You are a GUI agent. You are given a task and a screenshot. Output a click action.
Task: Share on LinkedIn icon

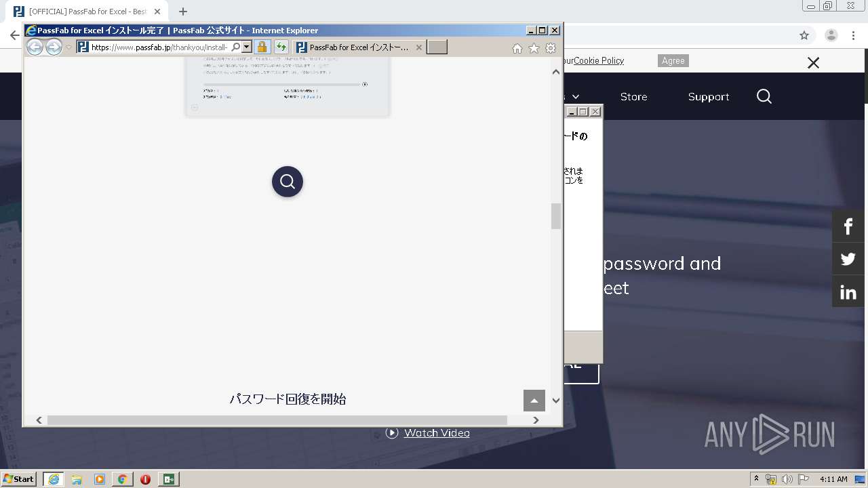(848, 292)
